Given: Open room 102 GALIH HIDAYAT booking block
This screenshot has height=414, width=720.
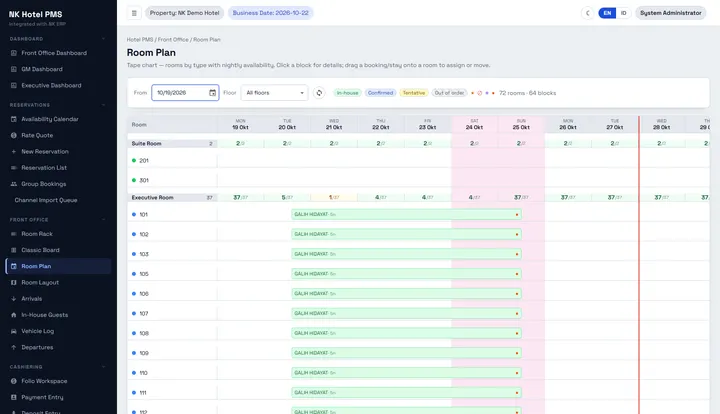Looking at the screenshot, I should pos(406,234).
